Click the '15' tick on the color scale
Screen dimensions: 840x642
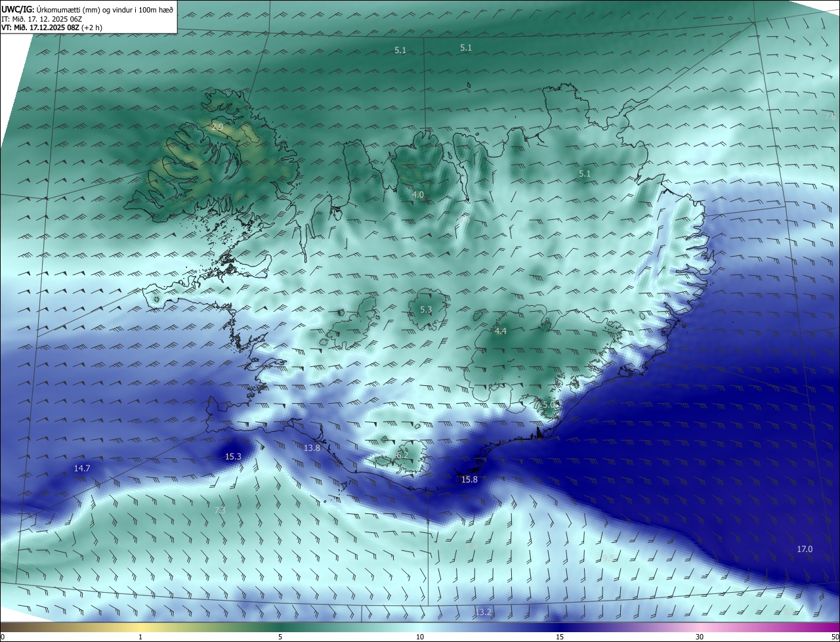[560, 637]
